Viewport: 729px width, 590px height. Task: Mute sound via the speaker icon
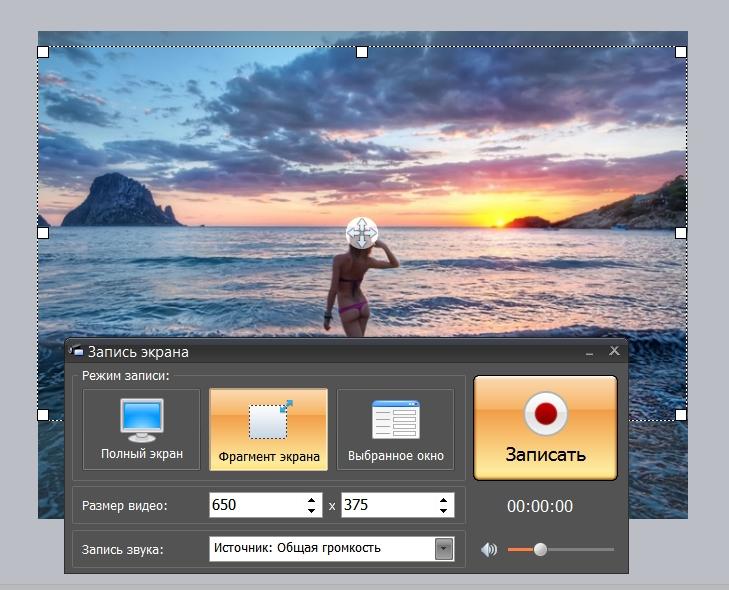pos(489,550)
